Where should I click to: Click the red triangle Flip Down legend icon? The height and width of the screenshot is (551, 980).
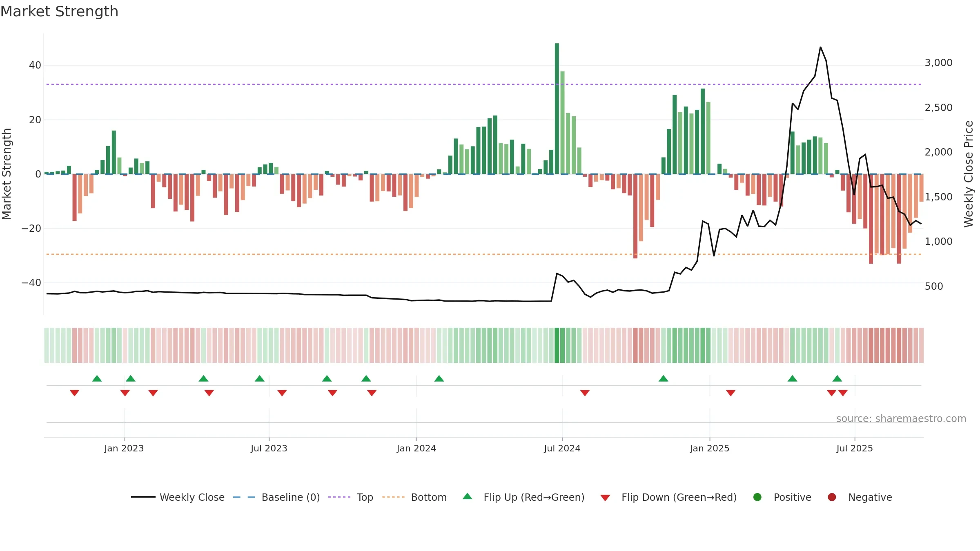605,498
